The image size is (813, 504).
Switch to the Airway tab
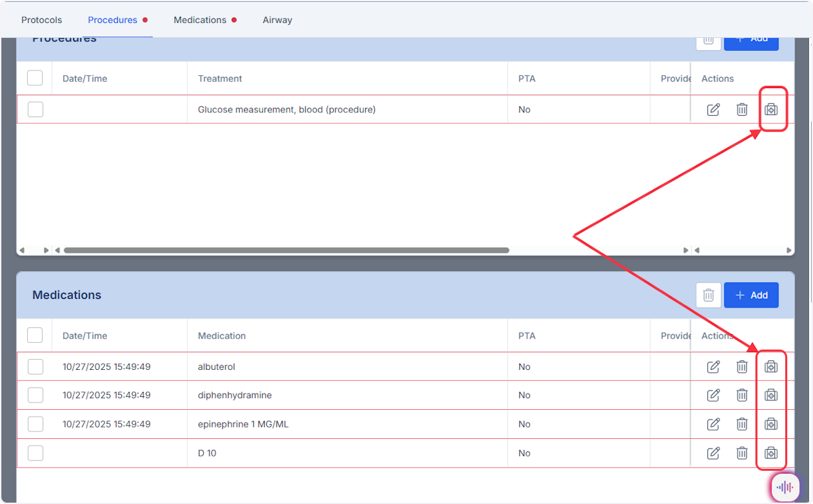point(278,20)
